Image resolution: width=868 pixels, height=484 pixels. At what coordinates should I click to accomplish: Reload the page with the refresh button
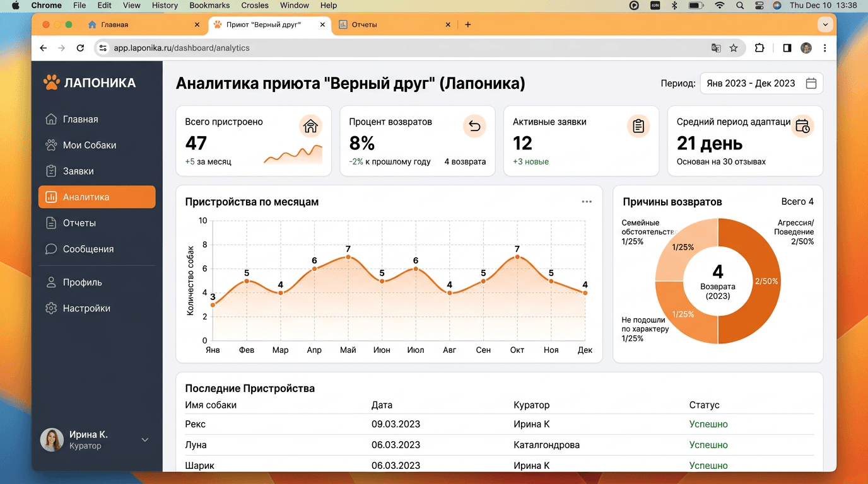pos(80,48)
